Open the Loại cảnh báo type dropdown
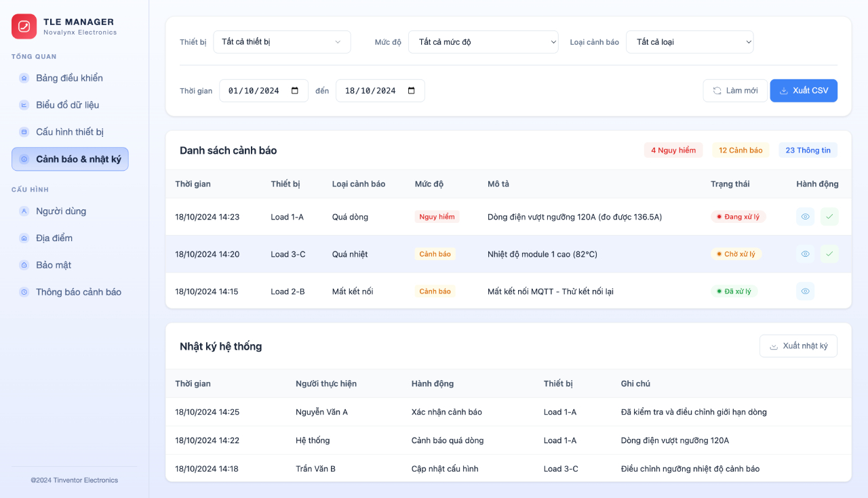The width and height of the screenshot is (868, 498). click(x=689, y=42)
